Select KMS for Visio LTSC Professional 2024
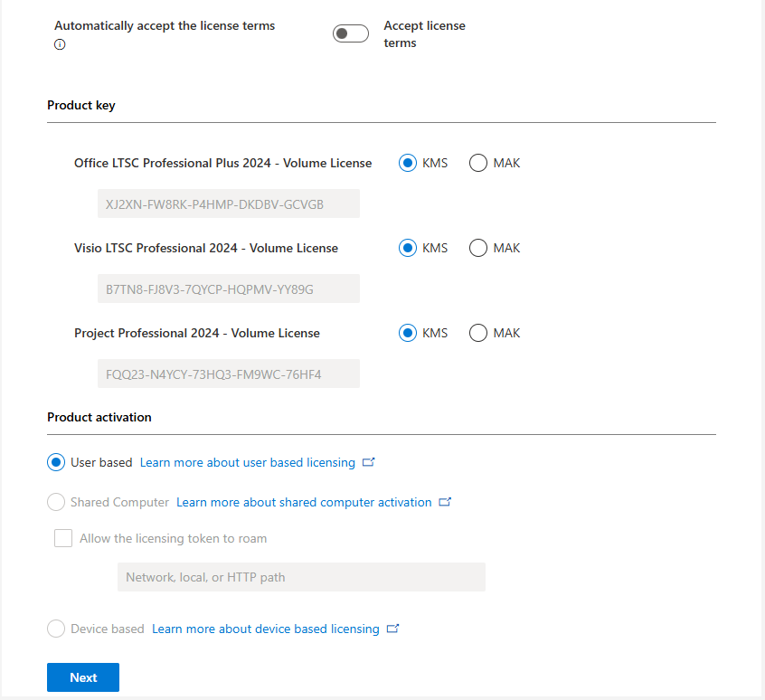 pyautogui.click(x=408, y=248)
